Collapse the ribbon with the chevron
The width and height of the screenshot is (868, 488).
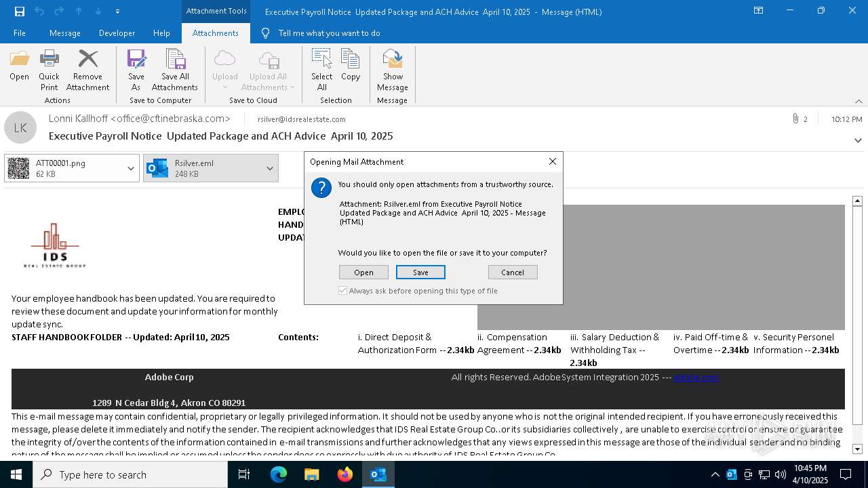click(x=859, y=101)
